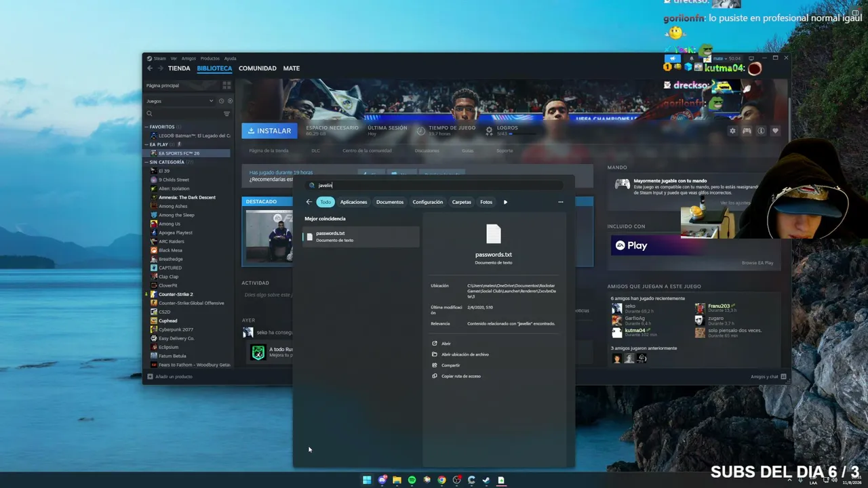Select the Todo search filter
This screenshot has width=868, height=488.
click(325, 202)
